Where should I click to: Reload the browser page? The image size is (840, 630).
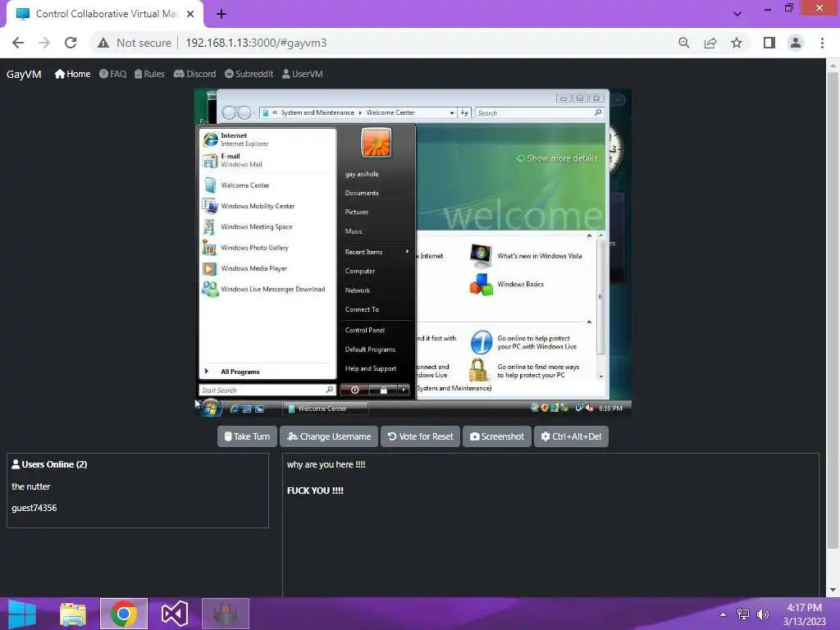[x=71, y=43]
